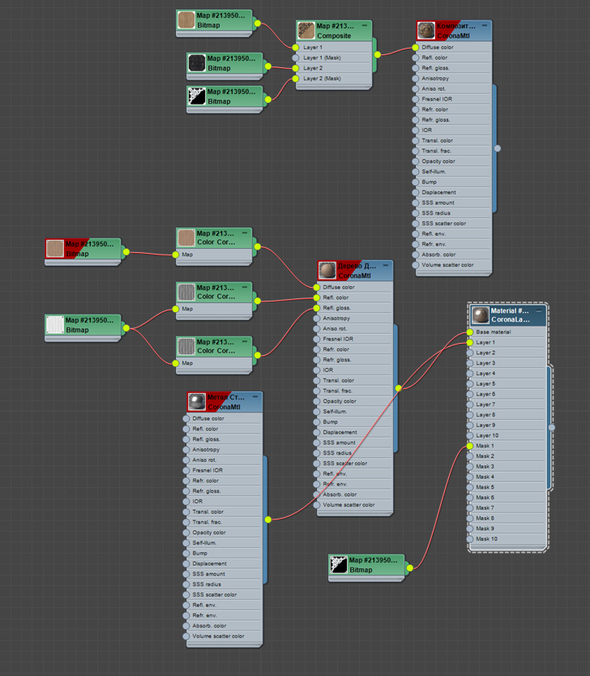Collapse the CoronaLayeredMtl node with minus button
The image size is (590, 676).
point(539,310)
